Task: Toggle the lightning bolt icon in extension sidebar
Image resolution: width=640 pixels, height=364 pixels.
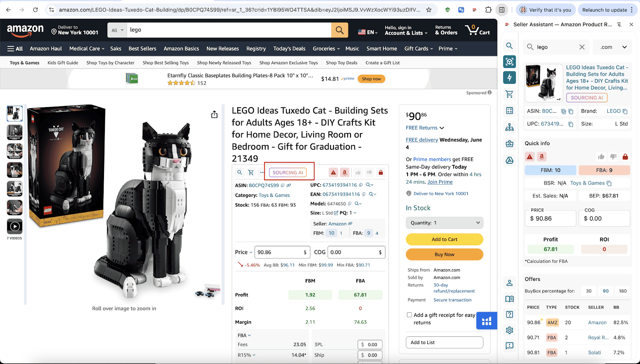Action: coord(509,78)
